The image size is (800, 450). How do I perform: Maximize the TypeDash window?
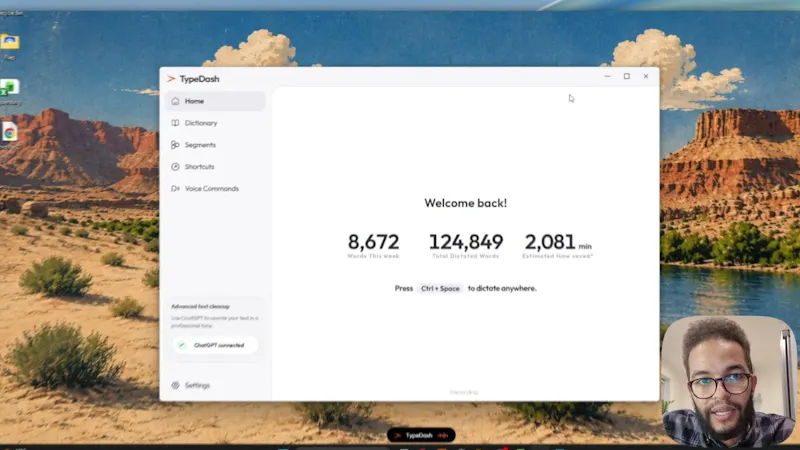point(627,77)
